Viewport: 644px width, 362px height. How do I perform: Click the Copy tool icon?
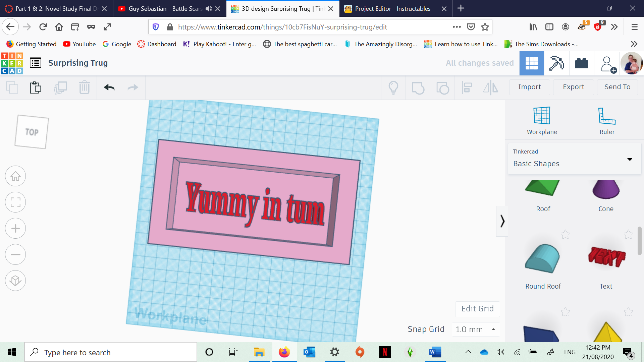click(x=12, y=88)
